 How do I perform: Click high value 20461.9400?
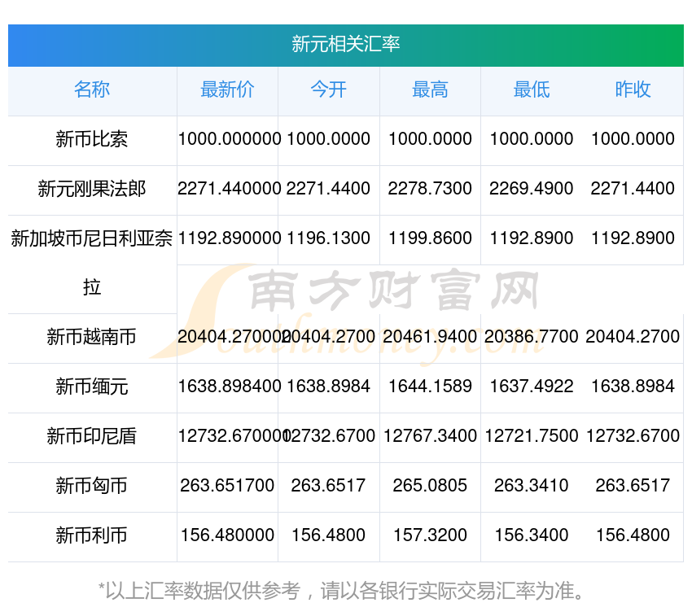[431, 337]
